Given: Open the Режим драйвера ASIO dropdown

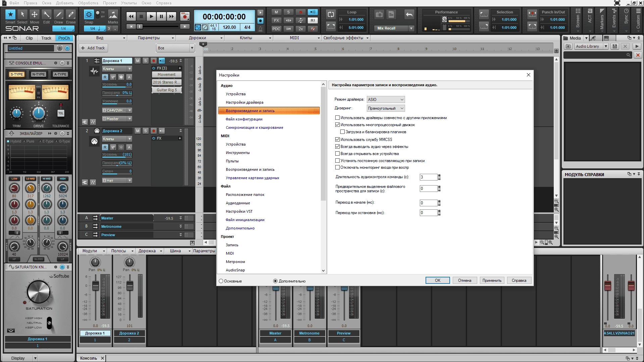Looking at the screenshot, I should pos(386,100).
